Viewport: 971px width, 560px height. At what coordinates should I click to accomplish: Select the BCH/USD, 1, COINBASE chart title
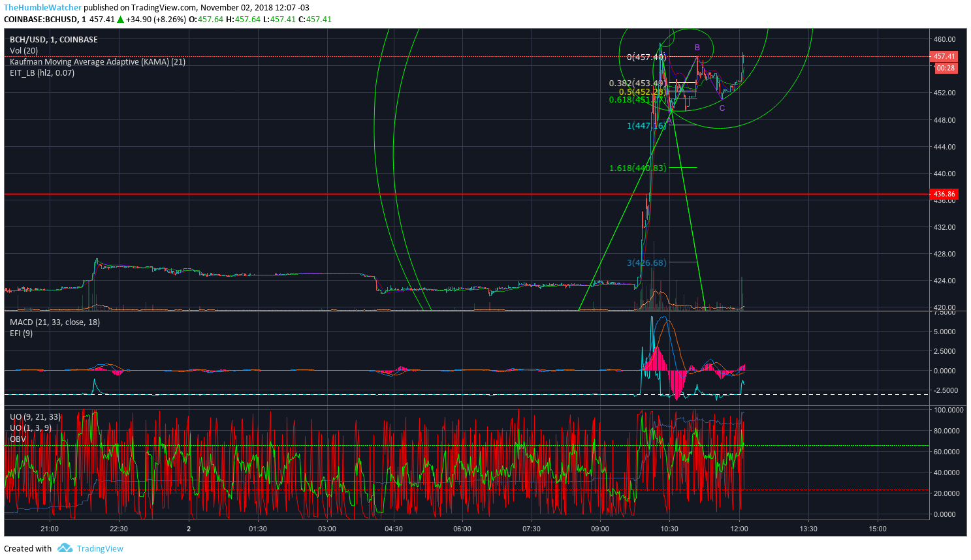[54, 39]
